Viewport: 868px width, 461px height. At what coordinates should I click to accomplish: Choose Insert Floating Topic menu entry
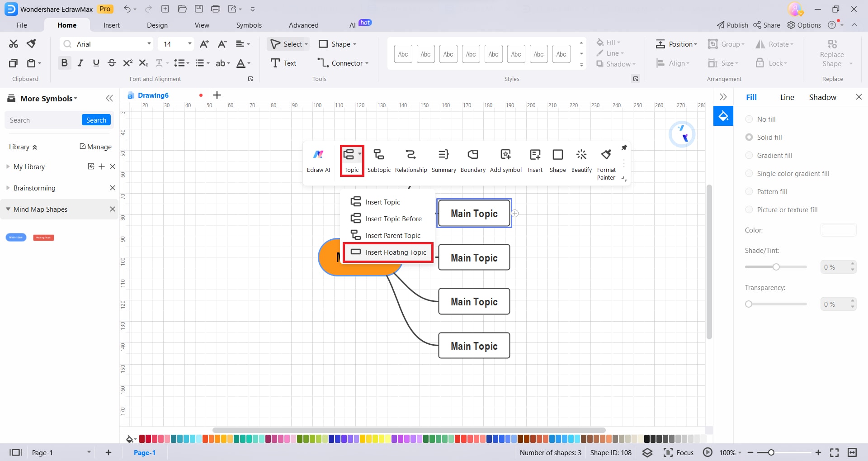tap(388, 252)
